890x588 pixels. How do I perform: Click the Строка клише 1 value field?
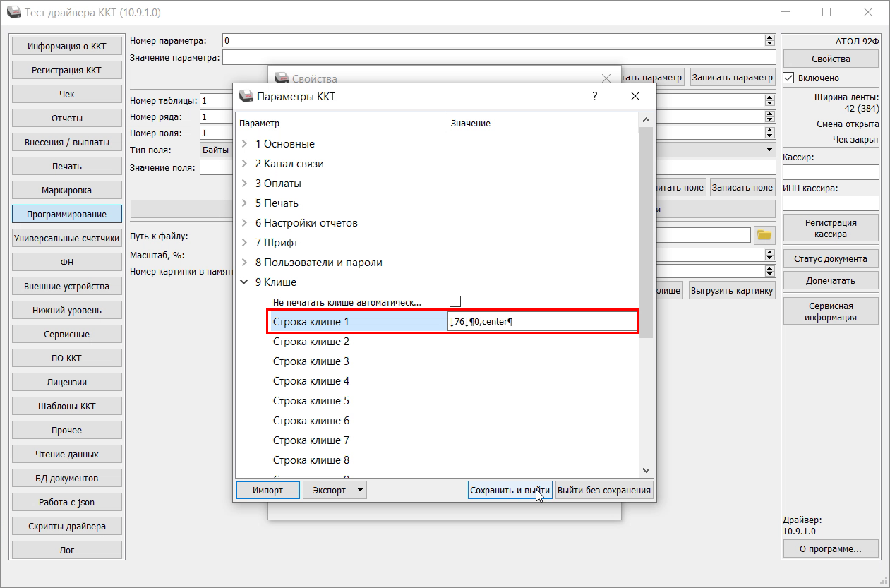(541, 322)
